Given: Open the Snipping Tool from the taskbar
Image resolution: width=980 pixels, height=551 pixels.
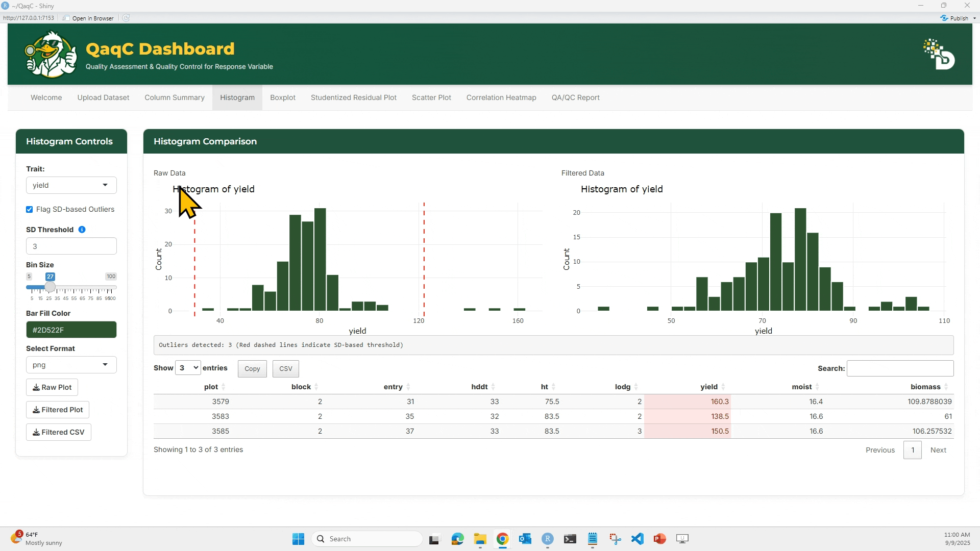Looking at the screenshot, I should coord(615,539).
